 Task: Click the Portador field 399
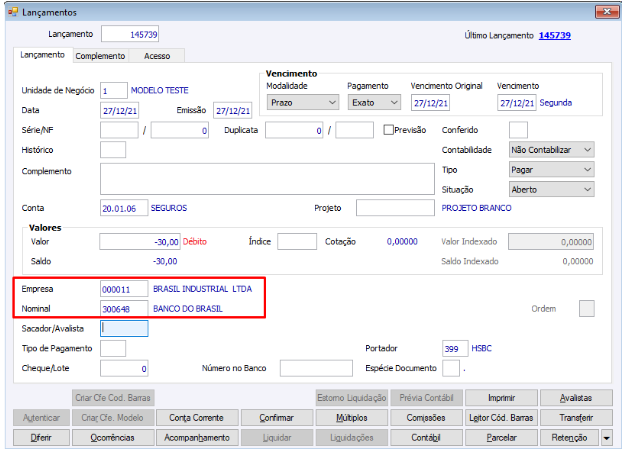(455, 348)
